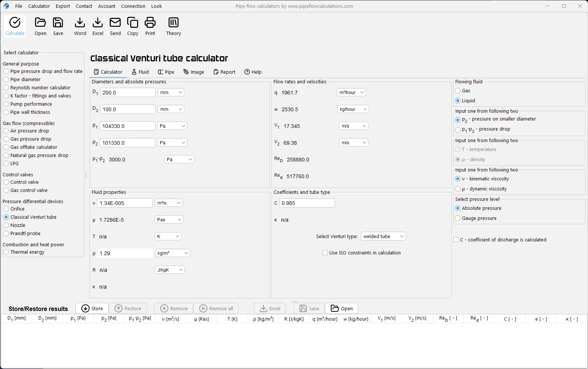Open the Report tab
588x369 pixels.
click(224, 72)
